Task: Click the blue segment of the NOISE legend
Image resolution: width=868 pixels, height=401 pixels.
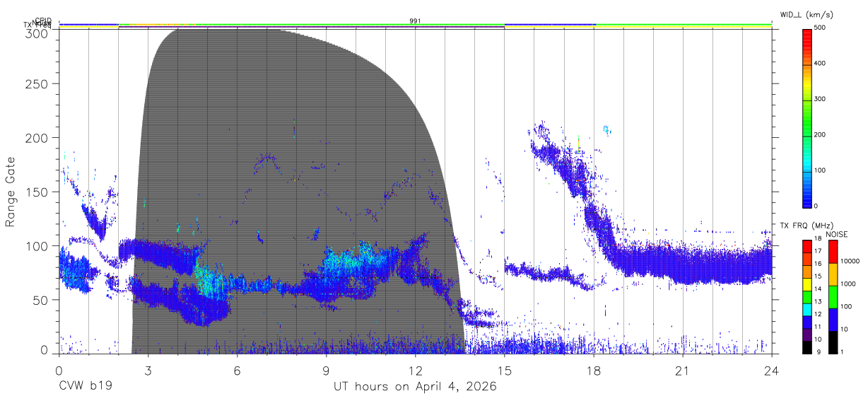Action: (832, 320)
